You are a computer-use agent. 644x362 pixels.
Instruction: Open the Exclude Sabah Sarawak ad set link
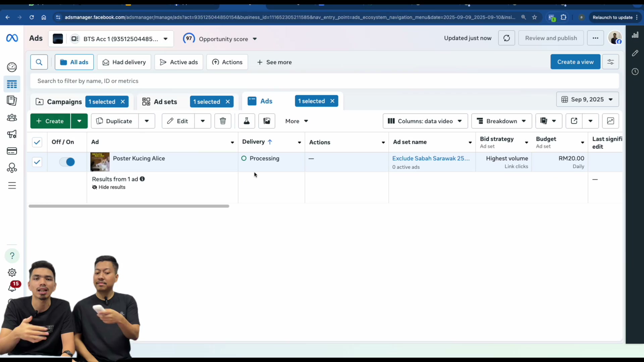pos(431,158)
